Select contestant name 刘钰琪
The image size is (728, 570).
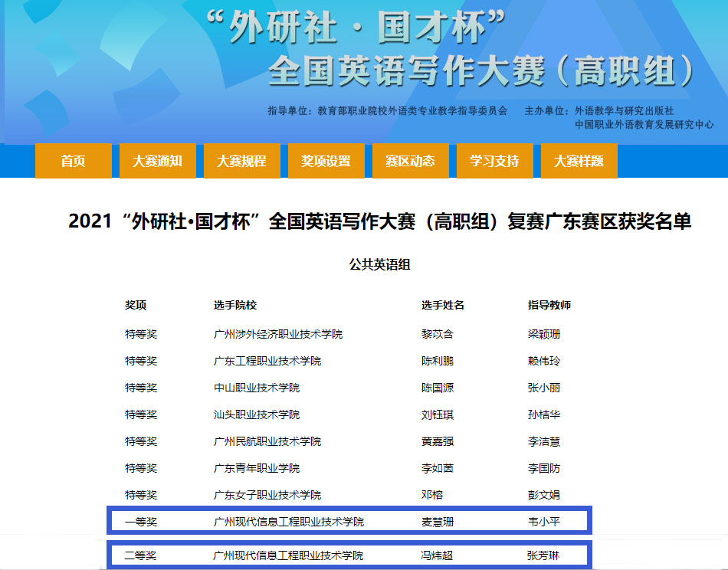(x=438, y=414)
